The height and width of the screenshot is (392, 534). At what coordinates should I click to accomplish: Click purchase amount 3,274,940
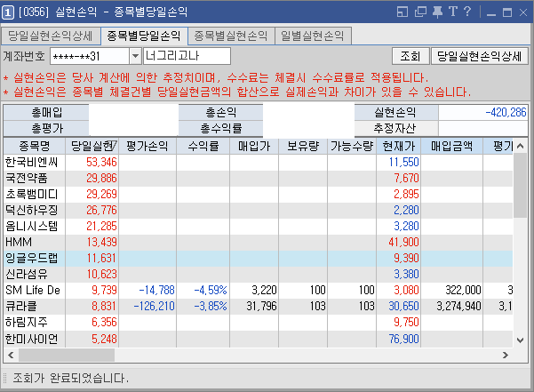pos(458,306)
